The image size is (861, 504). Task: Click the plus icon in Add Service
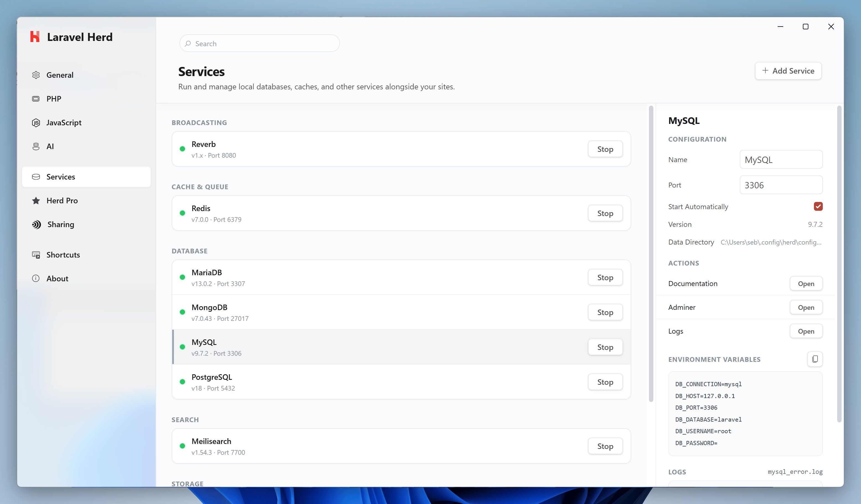click(x=765, y=70)
